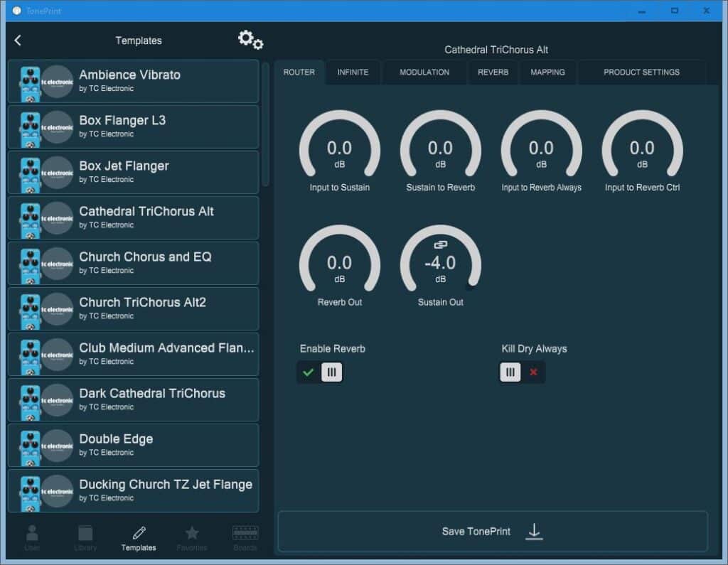Image resolution: width=728 pixels, height=565 pixels.
Task: Open the User section in bottom navigation
Action: (x=32, y=537)
